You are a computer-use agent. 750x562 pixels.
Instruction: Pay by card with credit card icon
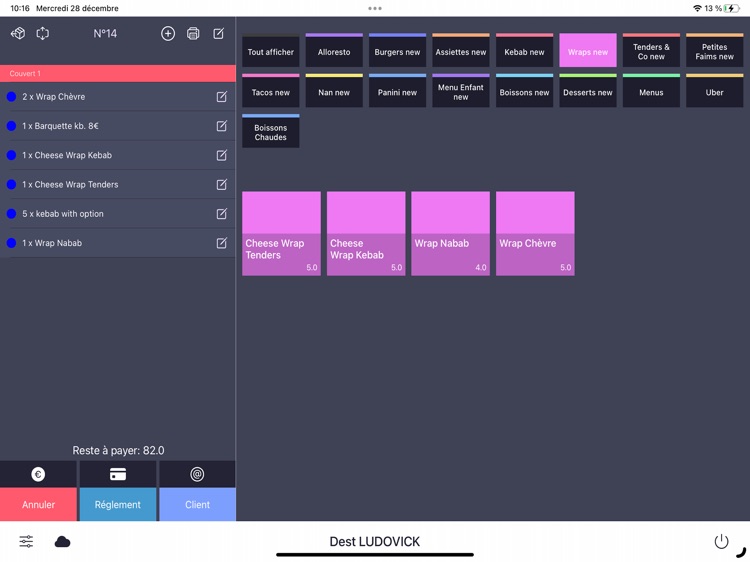tap(118, 474)
